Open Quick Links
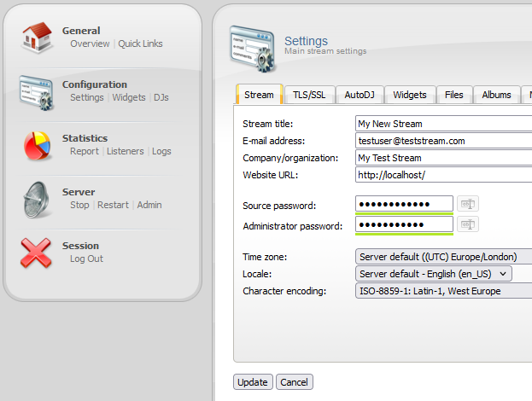Viewport: 532px width, 401px height. click(x=140, y=44)
